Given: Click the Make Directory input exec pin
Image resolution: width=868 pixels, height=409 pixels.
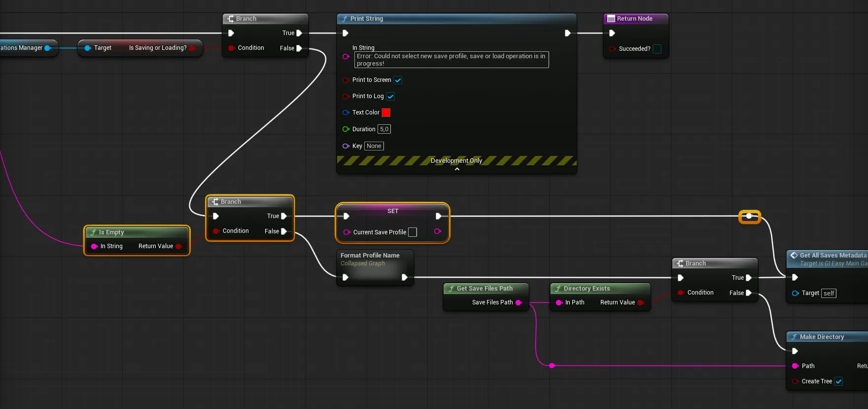Looking at the screenshot, I should tap(795, 351).
